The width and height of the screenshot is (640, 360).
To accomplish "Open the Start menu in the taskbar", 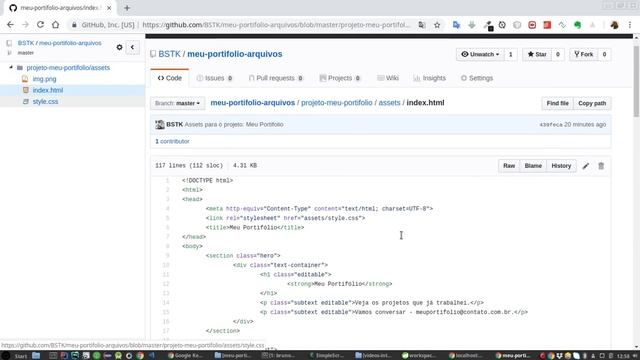I will click(x=16, y=356).
